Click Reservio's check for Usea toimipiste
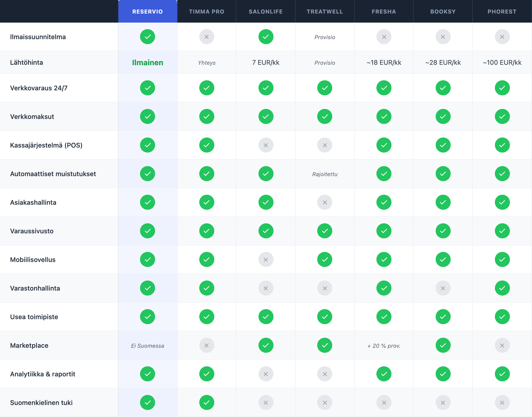 (148, 316)
